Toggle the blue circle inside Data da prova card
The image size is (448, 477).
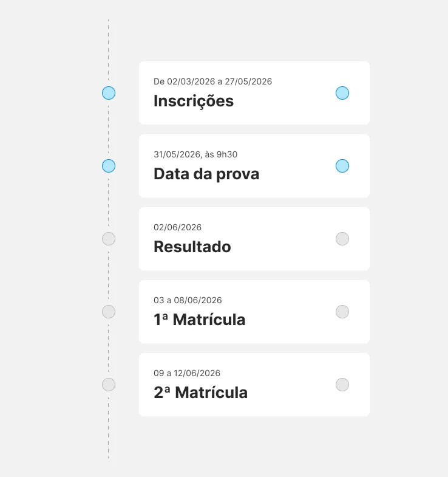[342, 166]
